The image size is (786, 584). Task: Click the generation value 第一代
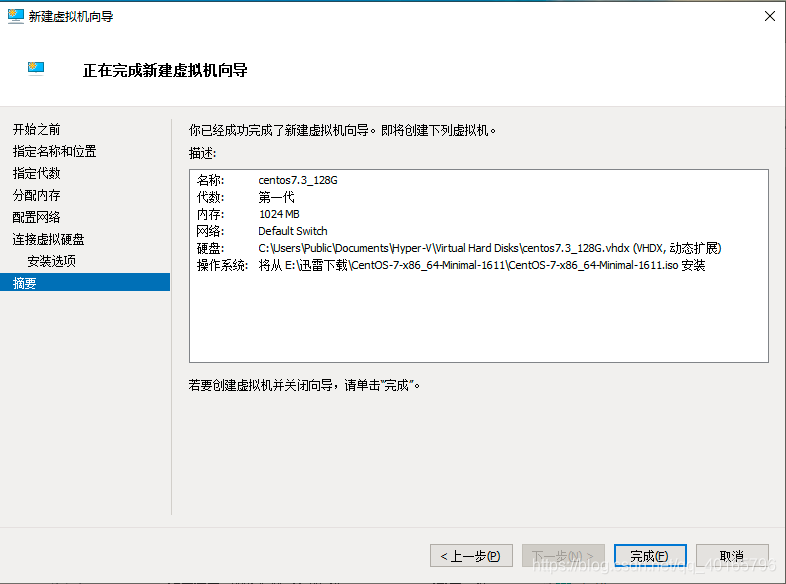coord(276,197)
